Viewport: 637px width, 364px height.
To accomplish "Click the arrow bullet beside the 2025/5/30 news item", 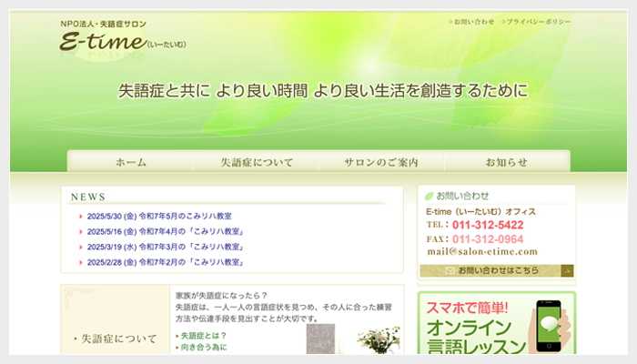I will pos(82,217).
